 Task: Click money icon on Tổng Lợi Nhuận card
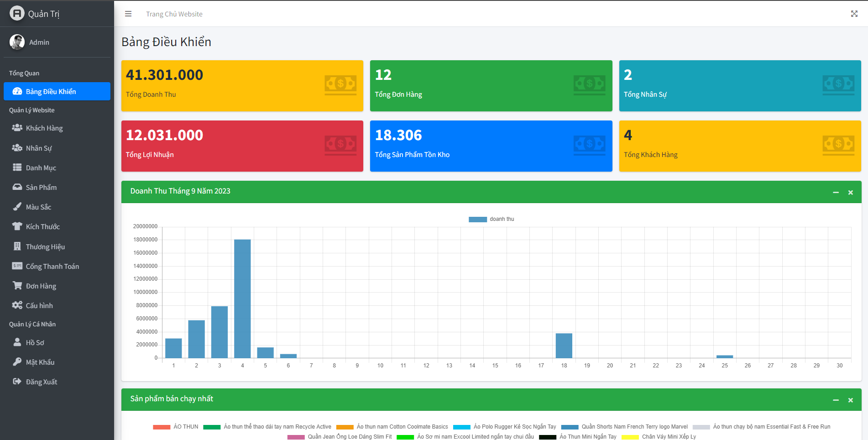pyautogui.click(x=340, y=145)
